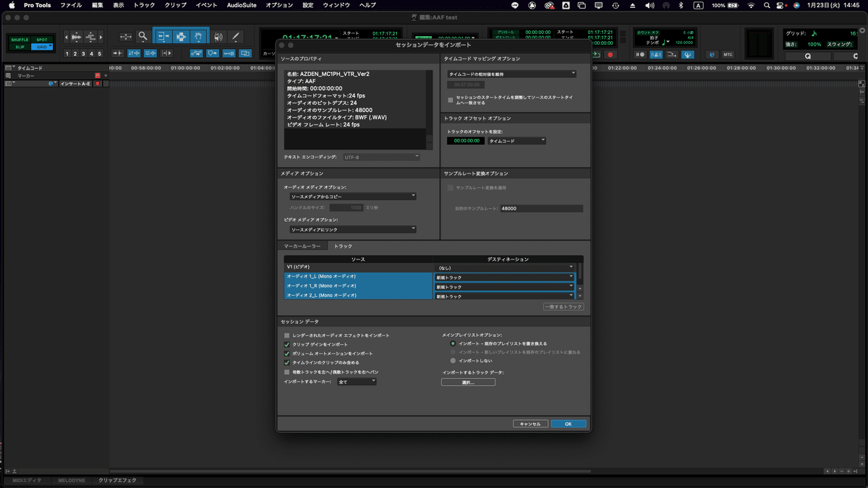Switch to SPOT edit mode

pyautogui.click(x=42, y=40)
